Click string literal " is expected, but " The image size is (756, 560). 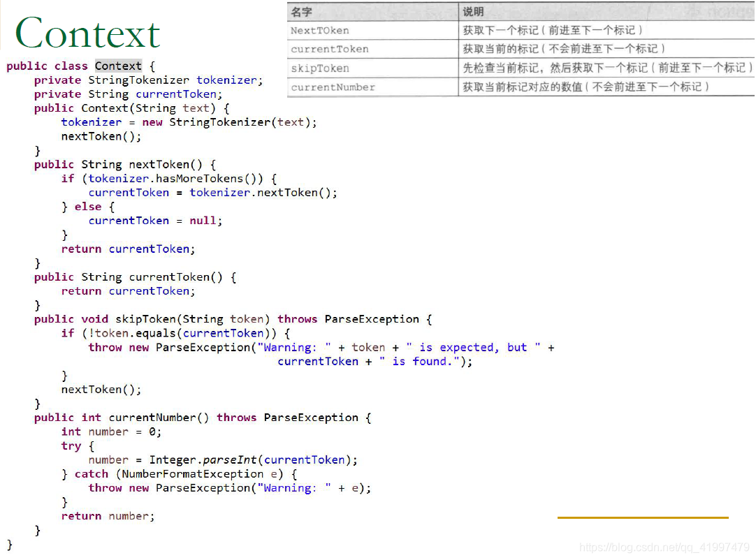click(474, 347)
